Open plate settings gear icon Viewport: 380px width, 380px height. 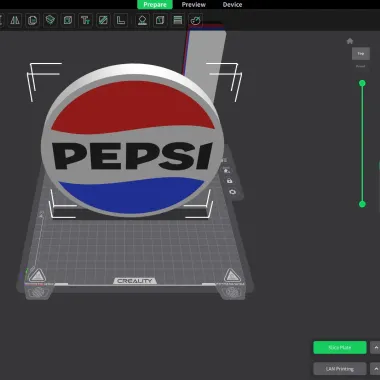(x=232, y=192)
